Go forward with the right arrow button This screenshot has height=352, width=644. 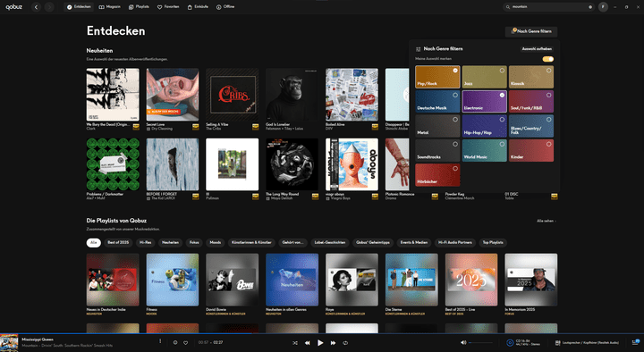(49, 7)
